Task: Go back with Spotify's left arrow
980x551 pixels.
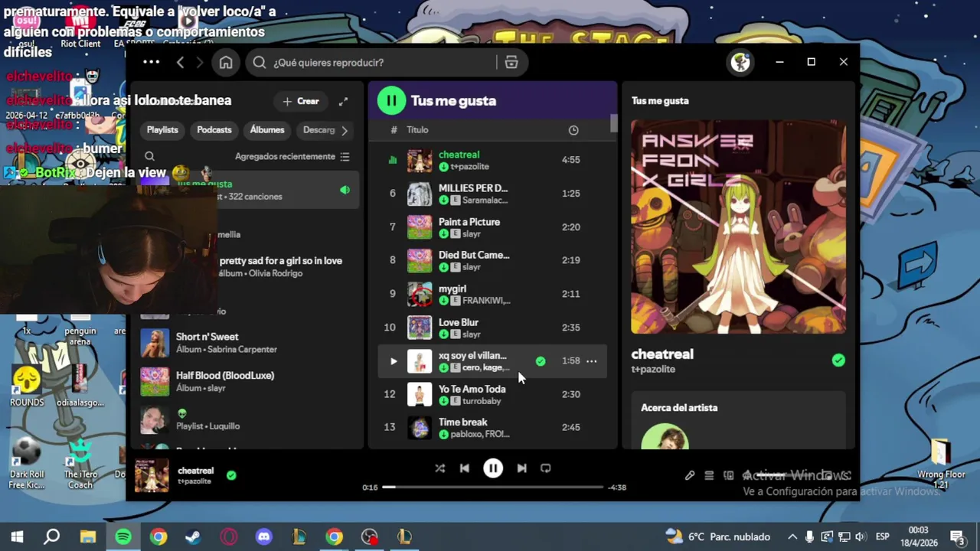Action: click(x=181, y=63)
